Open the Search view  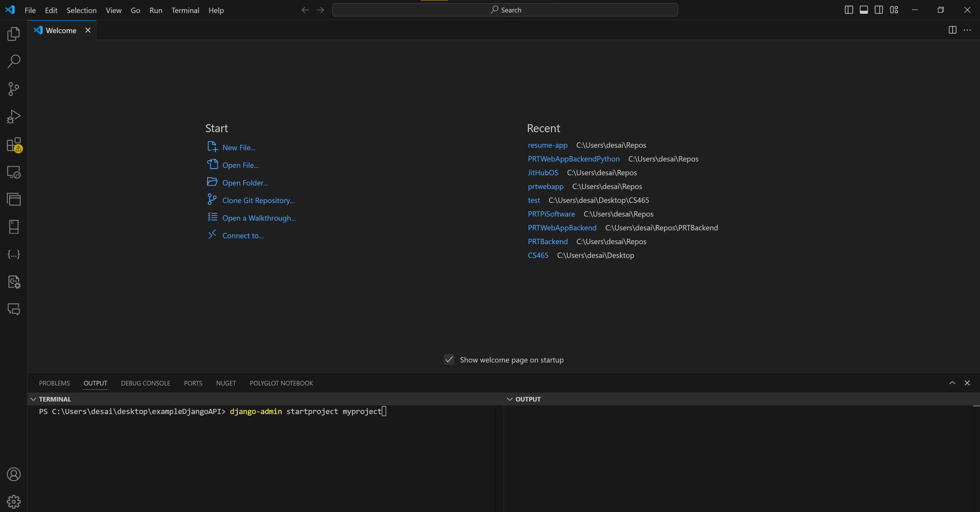(14, 61)
